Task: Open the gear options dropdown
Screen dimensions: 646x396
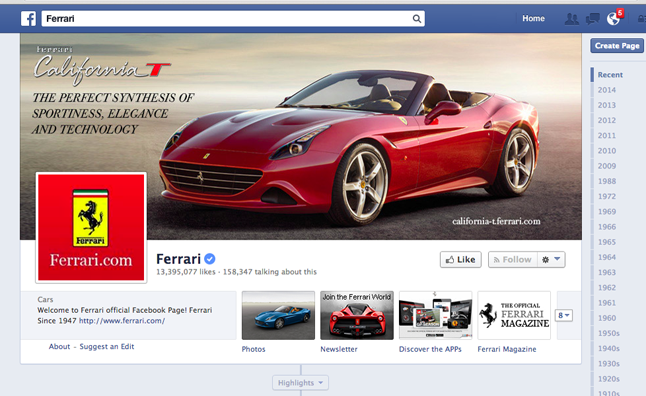Action: pos(551,260)
